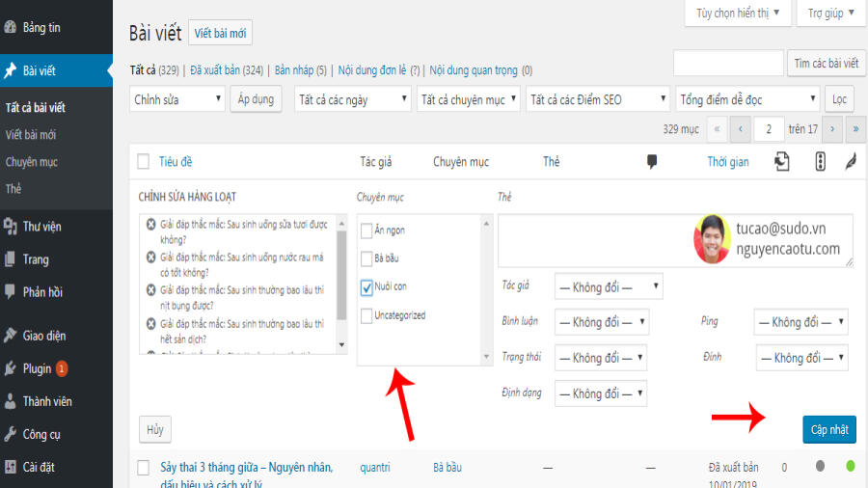Remove 'uống nước rau má' post from list
This screenshot has width=868, height=488.
(x=150, y=258)
